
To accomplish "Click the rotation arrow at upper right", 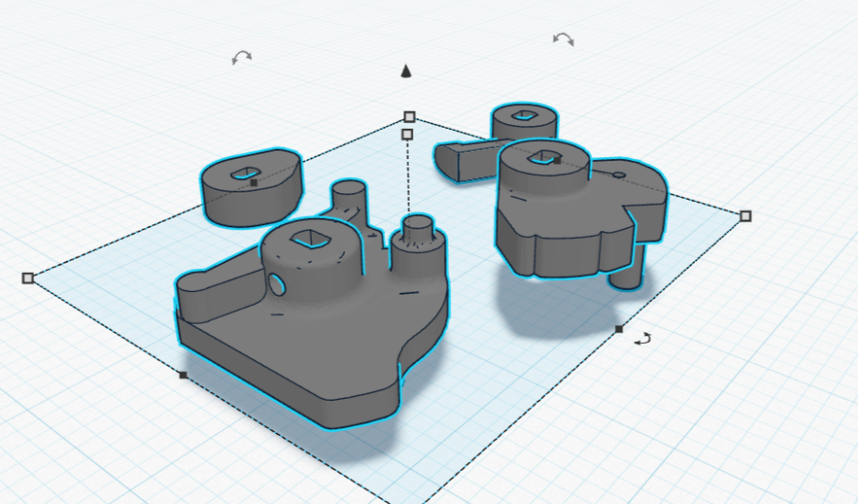I will pyautogui.click(x=563, y=39).
